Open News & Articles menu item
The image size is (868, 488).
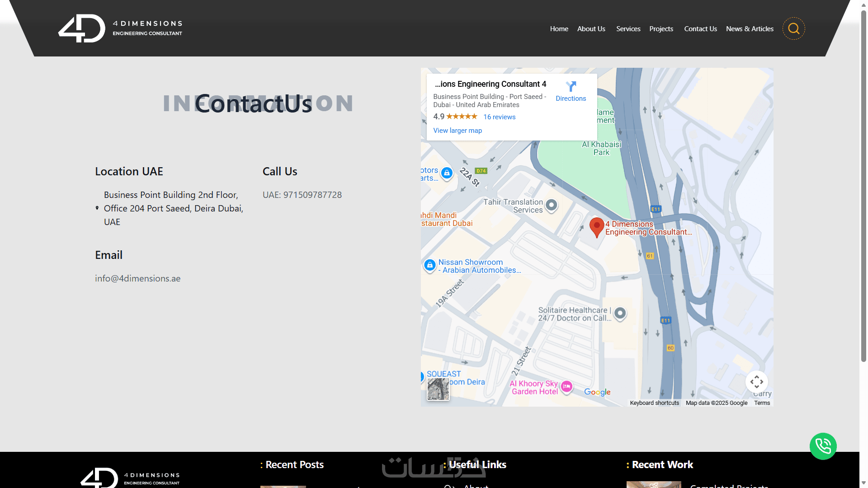750,29
